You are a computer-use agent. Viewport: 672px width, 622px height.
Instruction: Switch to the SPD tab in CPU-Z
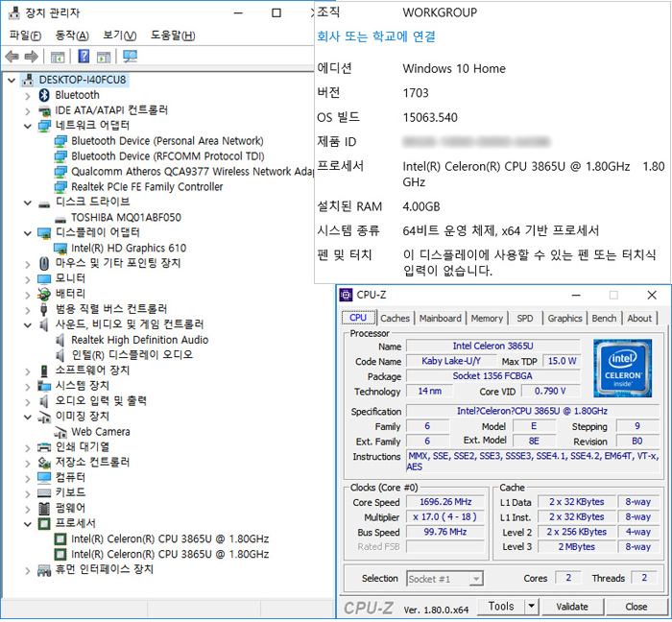524,319
